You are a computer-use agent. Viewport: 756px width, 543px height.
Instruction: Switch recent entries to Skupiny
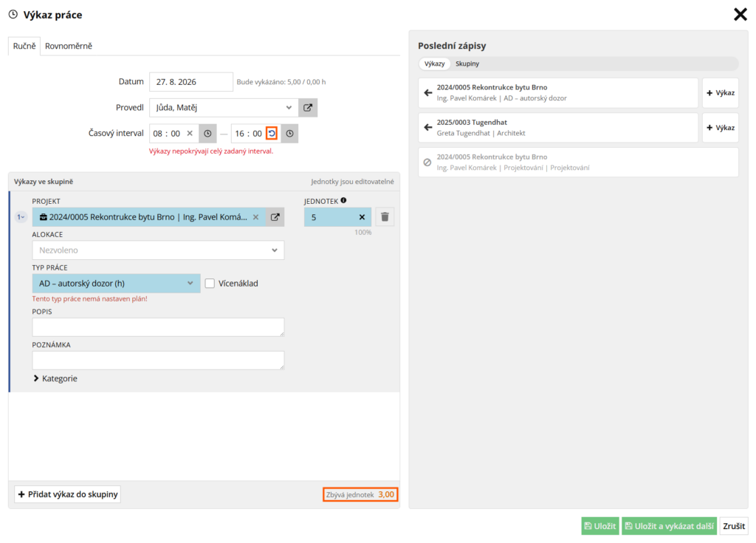point(467,64)
